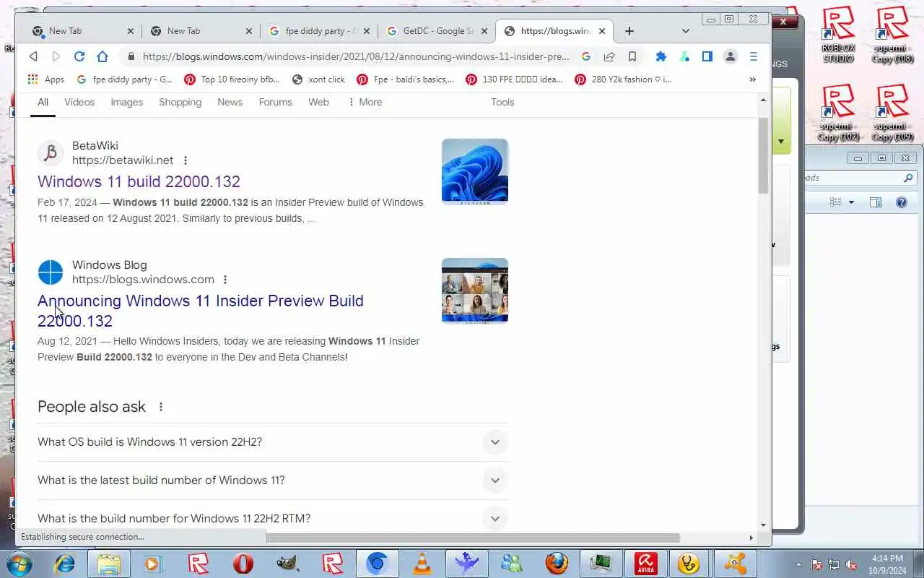Open ROBLOX STUDIO desktop shortcut
The width and height of the screenshot is (924, 578).
[x=838, y=35]
